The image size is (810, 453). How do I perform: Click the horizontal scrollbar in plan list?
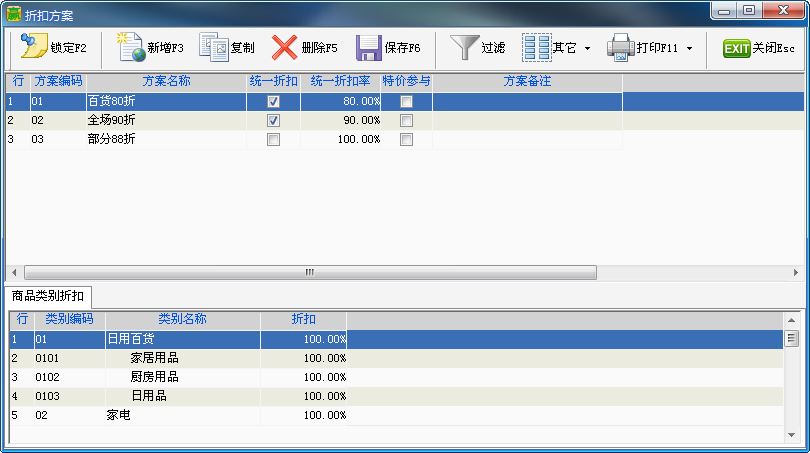310,272
